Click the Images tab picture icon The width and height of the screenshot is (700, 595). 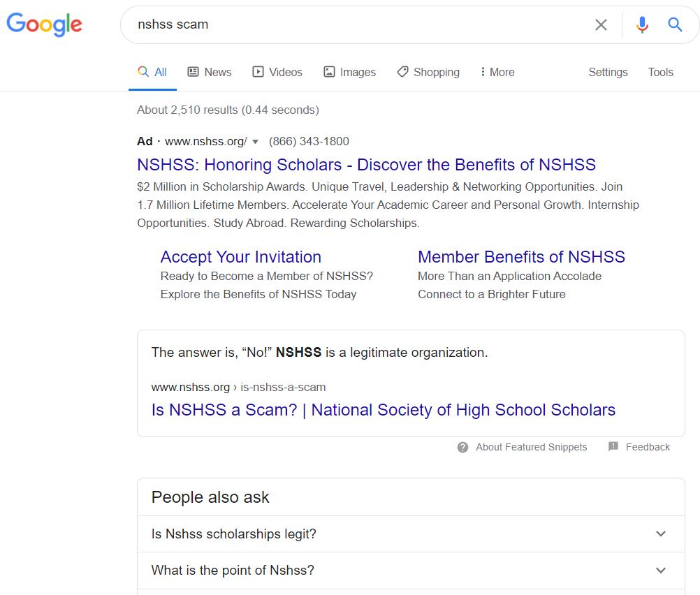(x=329, y=71)
